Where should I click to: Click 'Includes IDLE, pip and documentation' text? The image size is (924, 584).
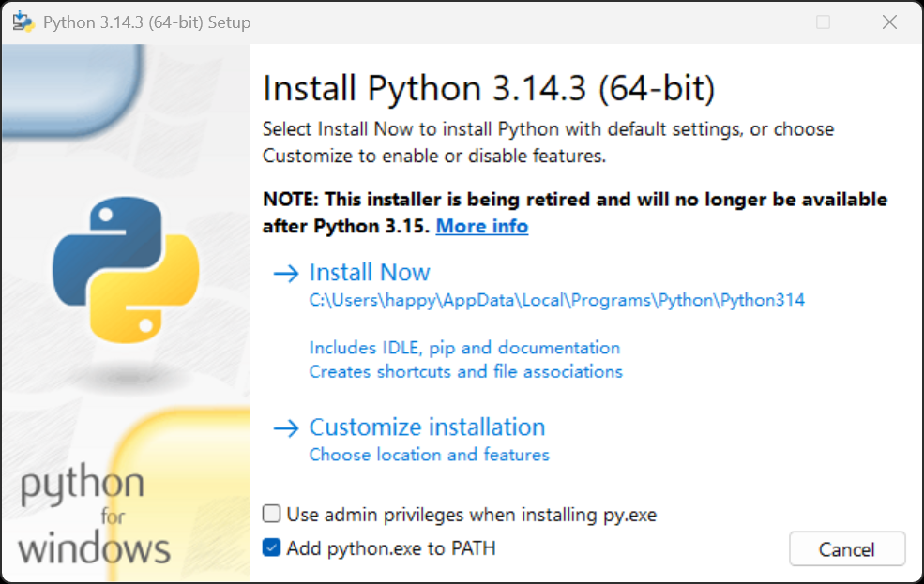tap(464, 348)
